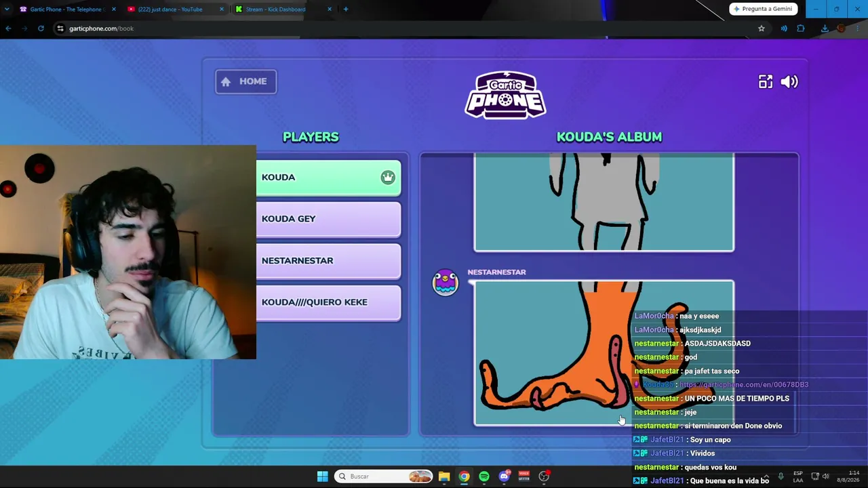The width and height of the screenshot is (868, 488).
Task: Open a new browser tab
Action: 346,9
